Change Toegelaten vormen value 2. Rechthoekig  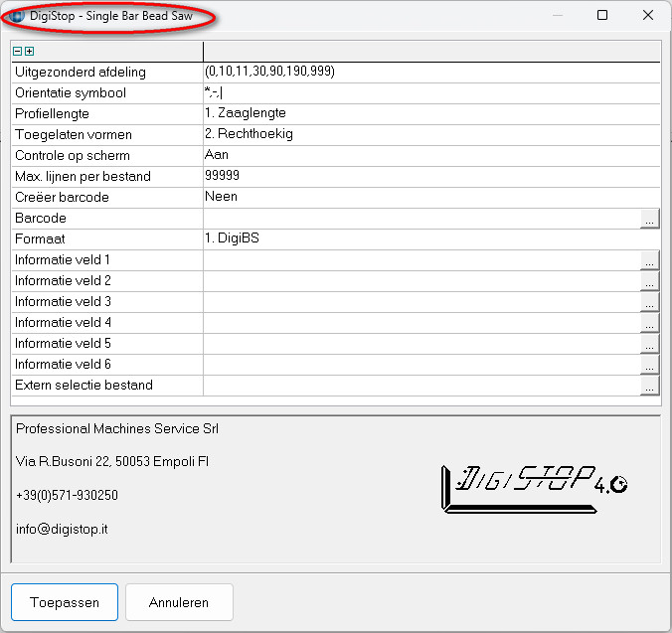[431, 134]
